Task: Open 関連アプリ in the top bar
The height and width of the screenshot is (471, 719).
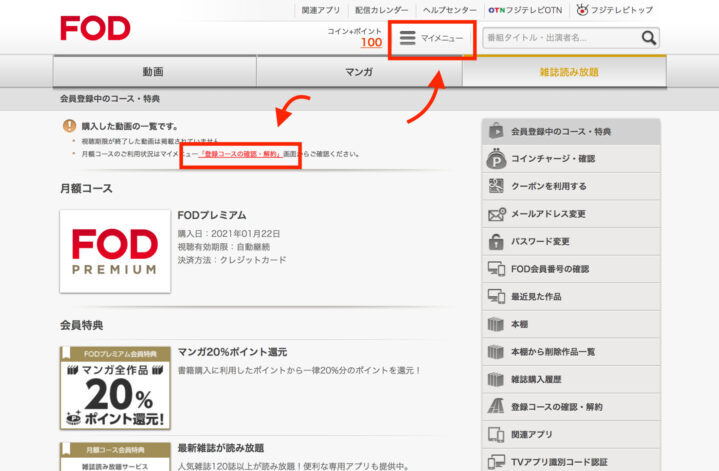Action: (x=321, y=10)
